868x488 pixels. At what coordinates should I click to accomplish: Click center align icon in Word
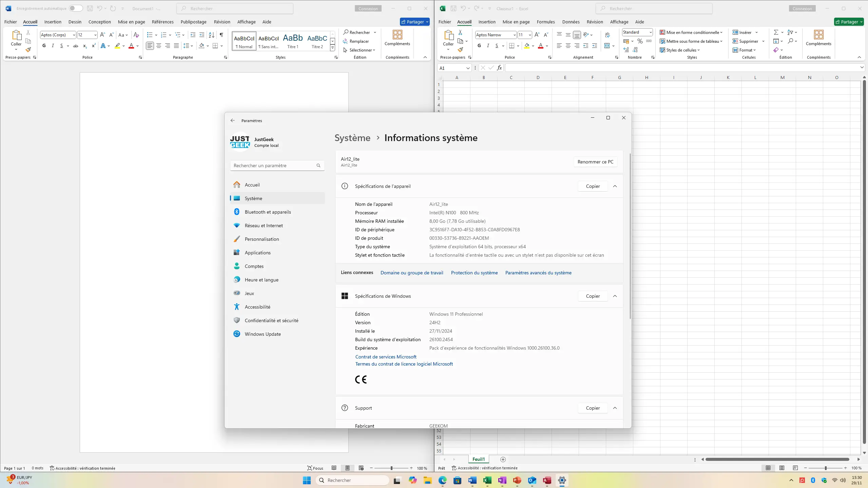point(159,46)
